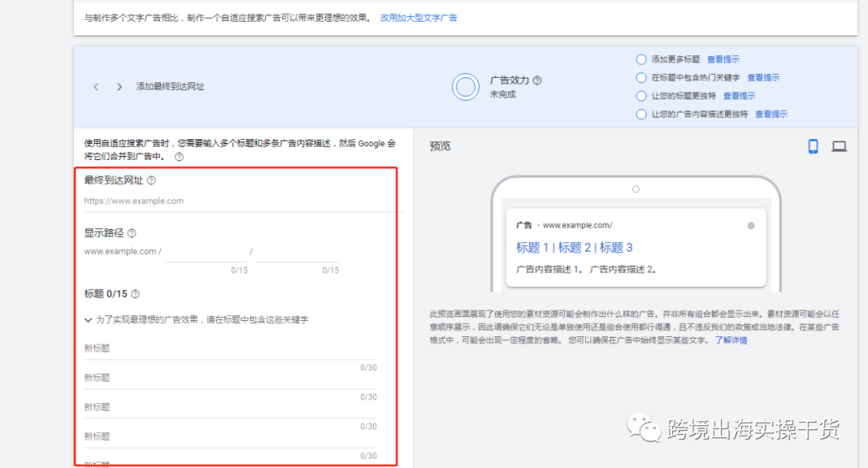This screenshot has width=868, height=468.
Task: Click the info dot in ad preview
Action: coord(751,225)
